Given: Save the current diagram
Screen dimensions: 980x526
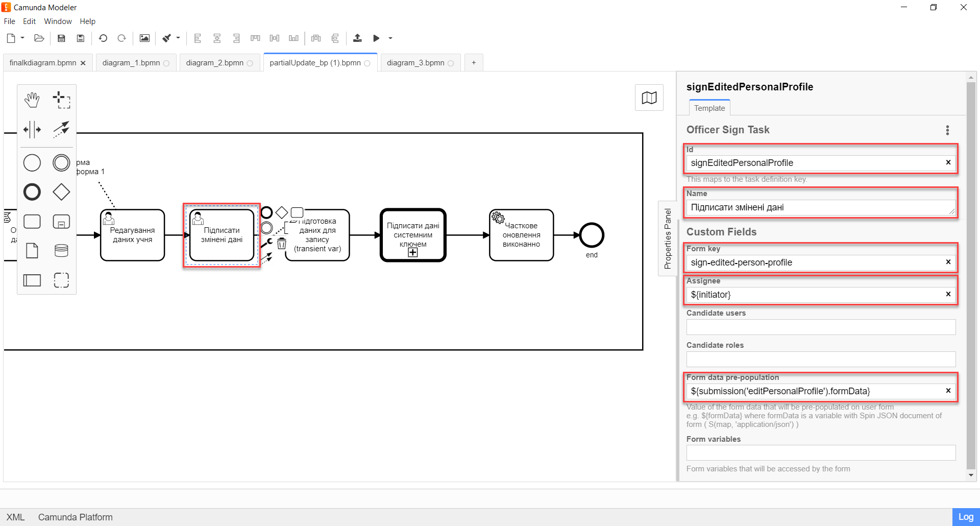Looking at the screenshot, I should [61, 38].
